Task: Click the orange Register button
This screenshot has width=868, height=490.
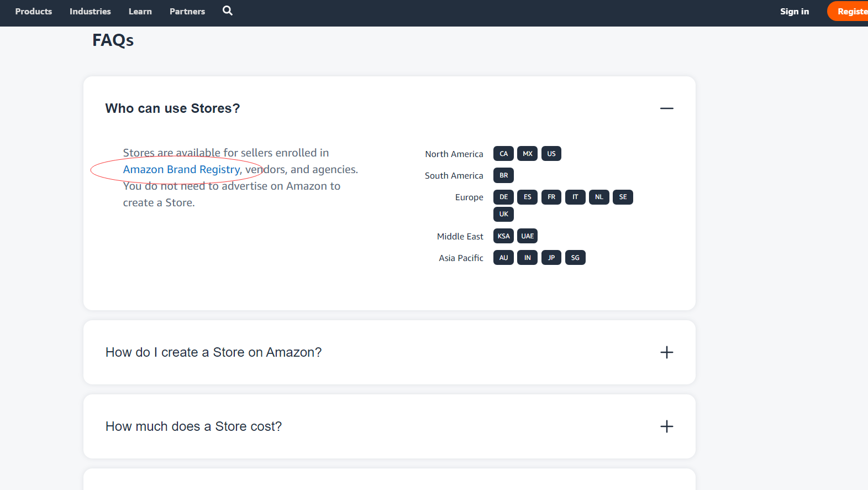Action: [x=848, y=11]
